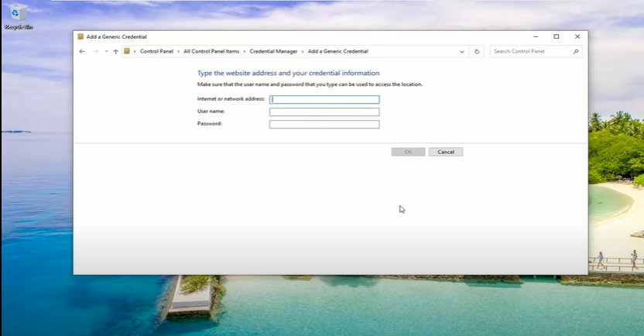The width and height of the screenshot is (644, 336).
Task: Expand the chevron after Control Panel breadcrumb
Action: (178, 52)
